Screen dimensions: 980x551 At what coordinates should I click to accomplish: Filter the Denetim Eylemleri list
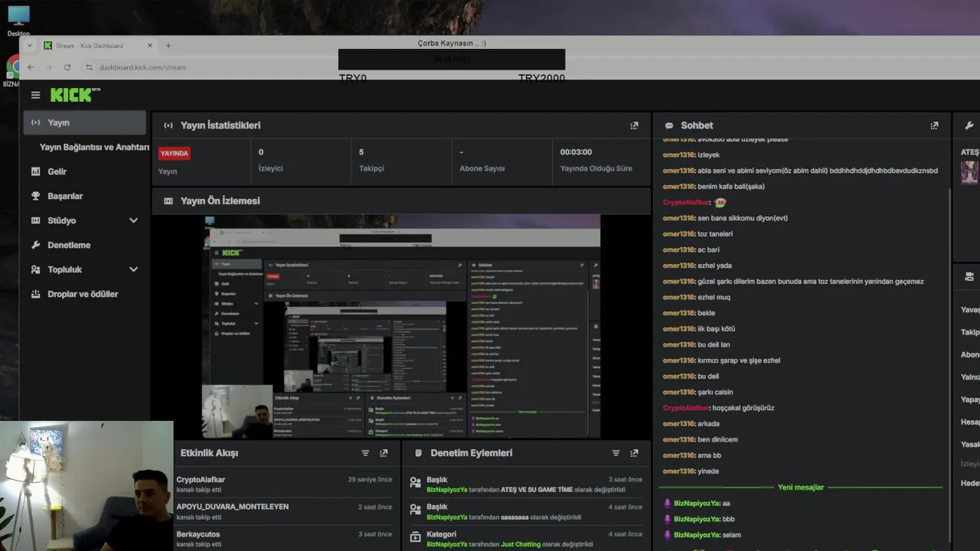click(x=616, y=453)
